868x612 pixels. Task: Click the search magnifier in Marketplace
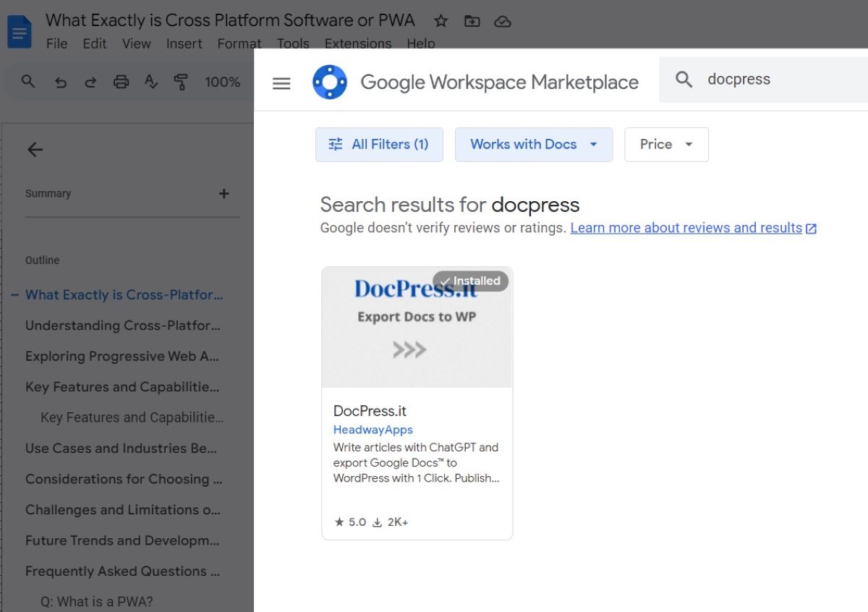(684, 80)
